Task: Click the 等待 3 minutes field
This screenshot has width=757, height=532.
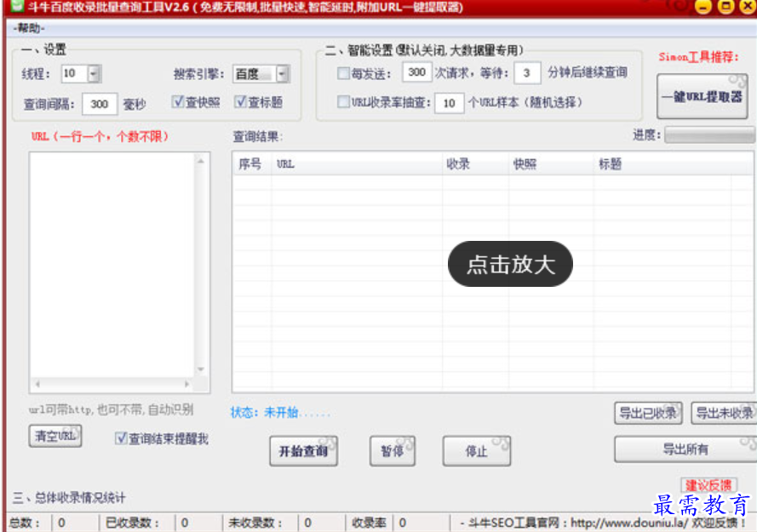Action: (527, 73)
